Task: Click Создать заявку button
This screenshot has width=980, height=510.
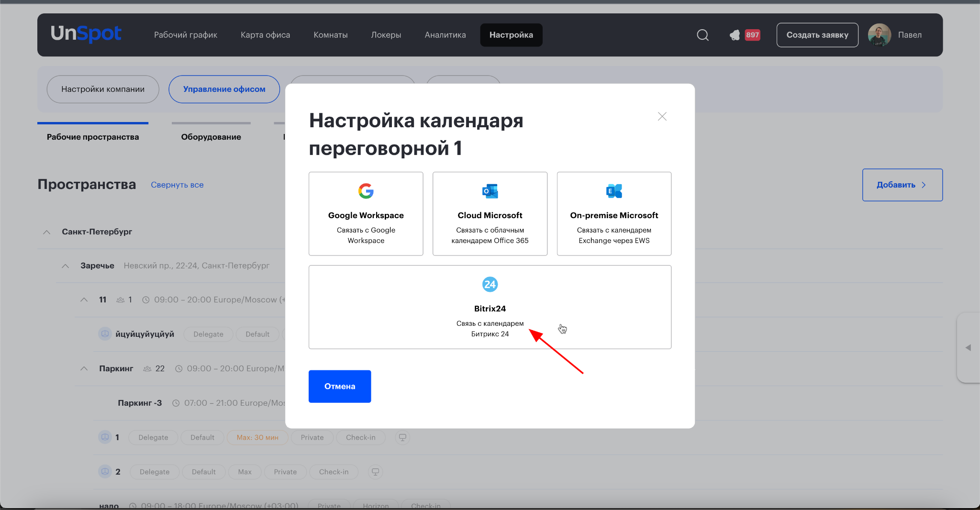Action: [x=817, y=35]
